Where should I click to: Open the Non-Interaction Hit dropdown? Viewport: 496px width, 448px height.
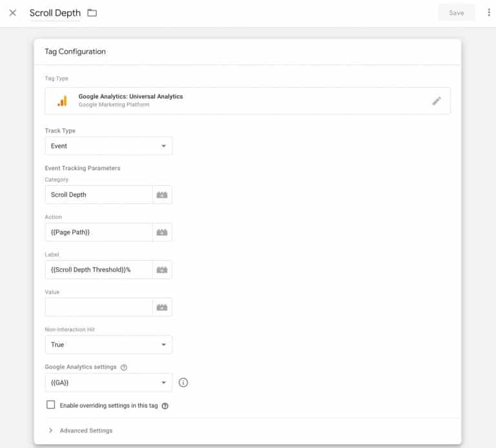[108, 345]
